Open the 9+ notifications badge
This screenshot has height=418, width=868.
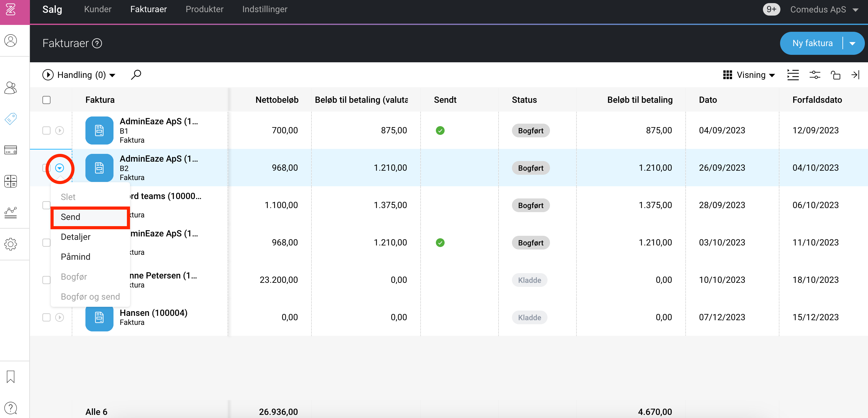point(771,9)
